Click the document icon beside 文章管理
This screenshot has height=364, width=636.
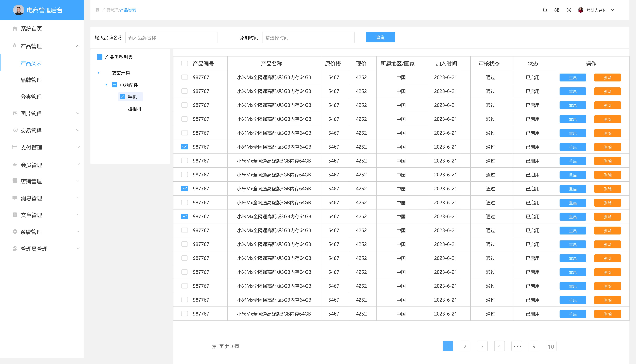(15, 215)
